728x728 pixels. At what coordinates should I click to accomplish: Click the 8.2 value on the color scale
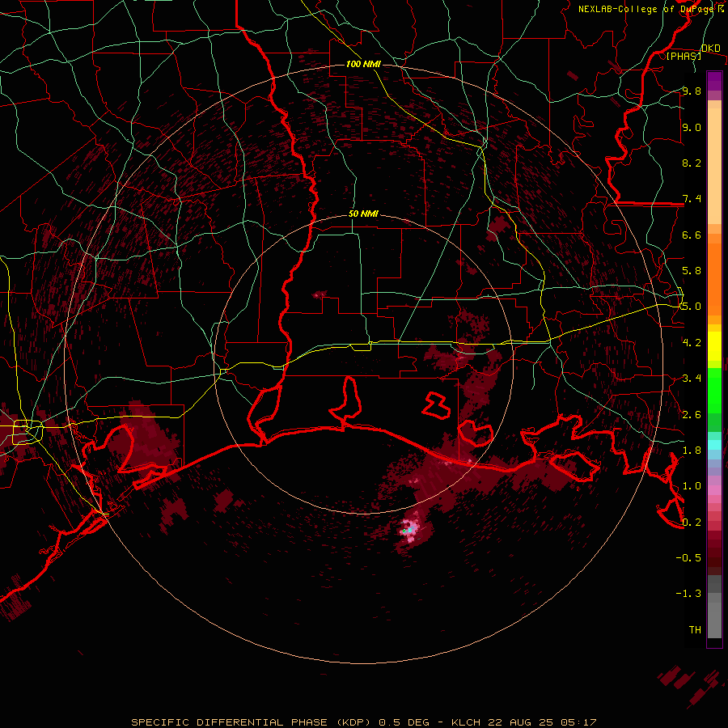(692, 163)
